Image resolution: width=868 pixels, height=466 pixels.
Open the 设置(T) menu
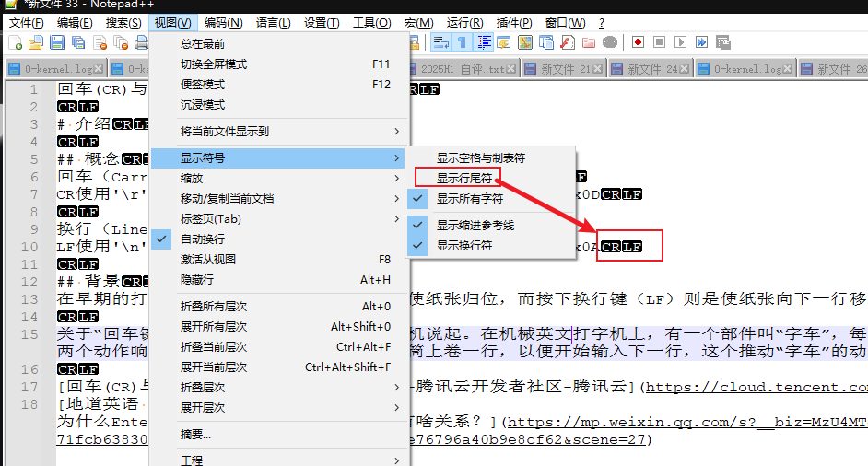point(322,23)
